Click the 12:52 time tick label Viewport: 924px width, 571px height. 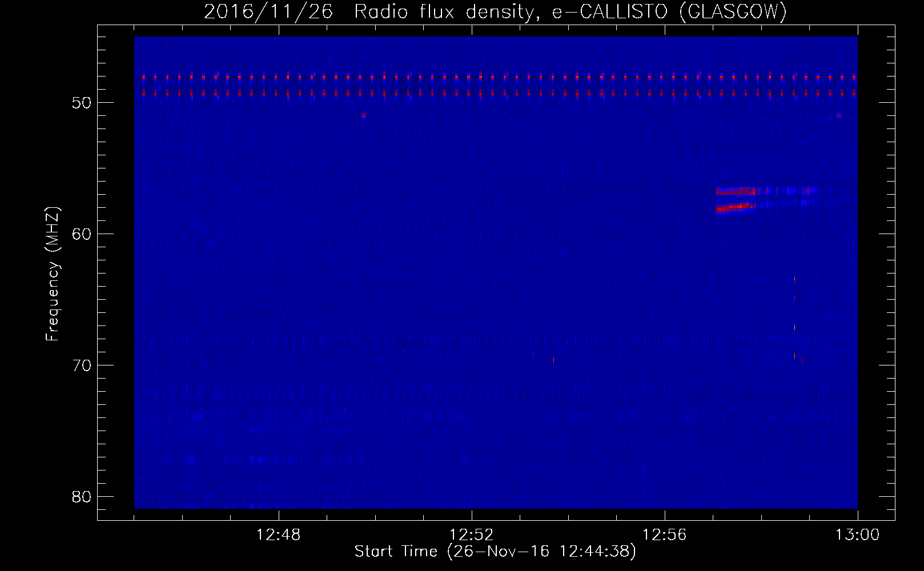472,534
